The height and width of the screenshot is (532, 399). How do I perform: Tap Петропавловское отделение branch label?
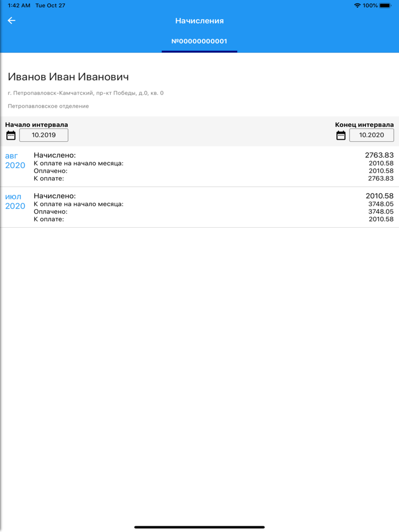[x=48, y=106]
